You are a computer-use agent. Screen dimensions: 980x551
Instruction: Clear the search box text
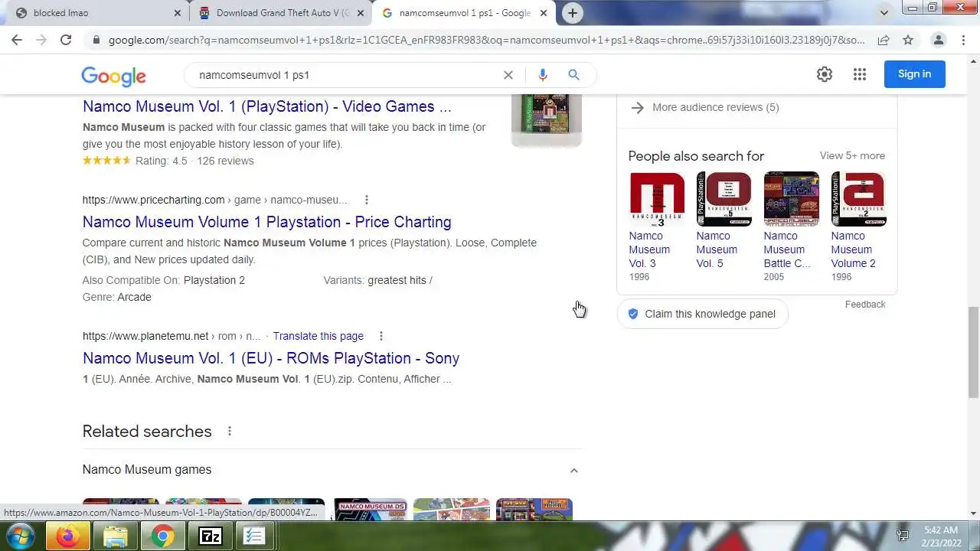pyautogui.click(x=508, y=75)
